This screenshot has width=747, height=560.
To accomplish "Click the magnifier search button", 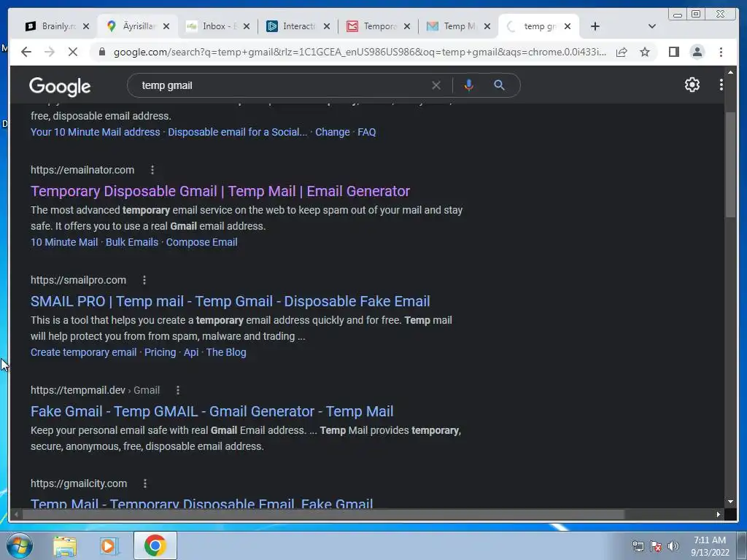I will (499, 85).
